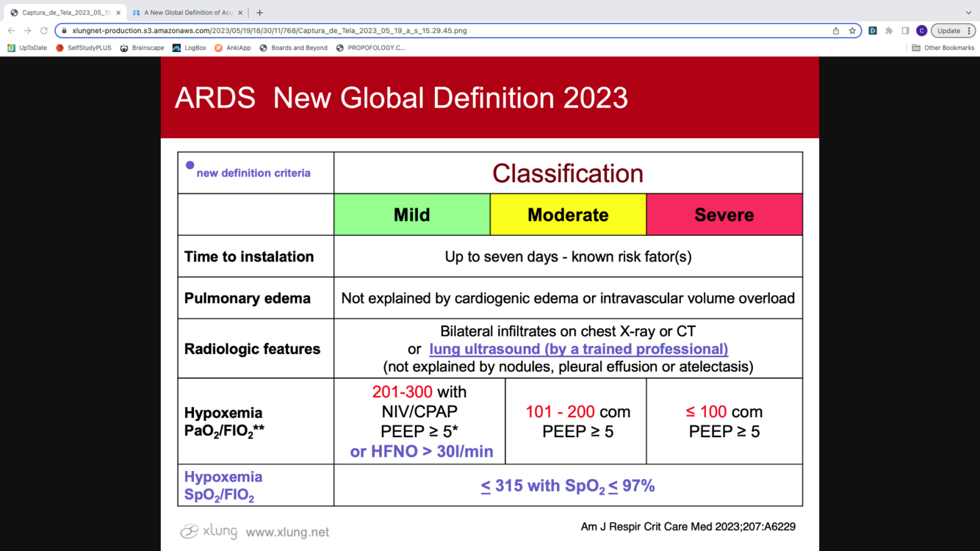Screen dimensions: 980x551
Task: Click 'lung ultrasound (by a trained professional)' text
Action: pos(579,349)
